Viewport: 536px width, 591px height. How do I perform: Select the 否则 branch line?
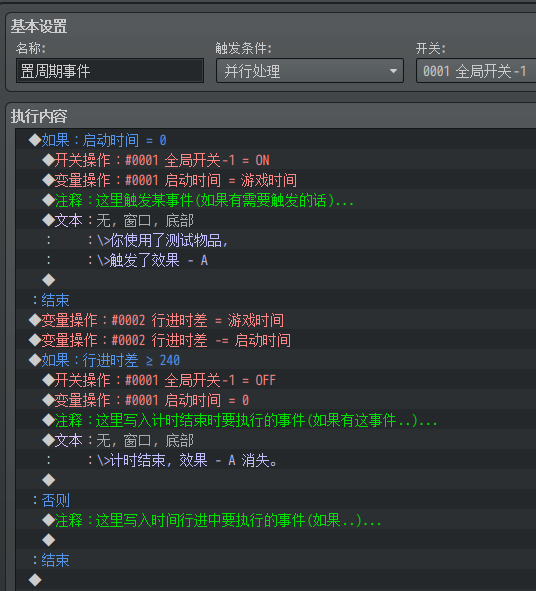point(276,501)
